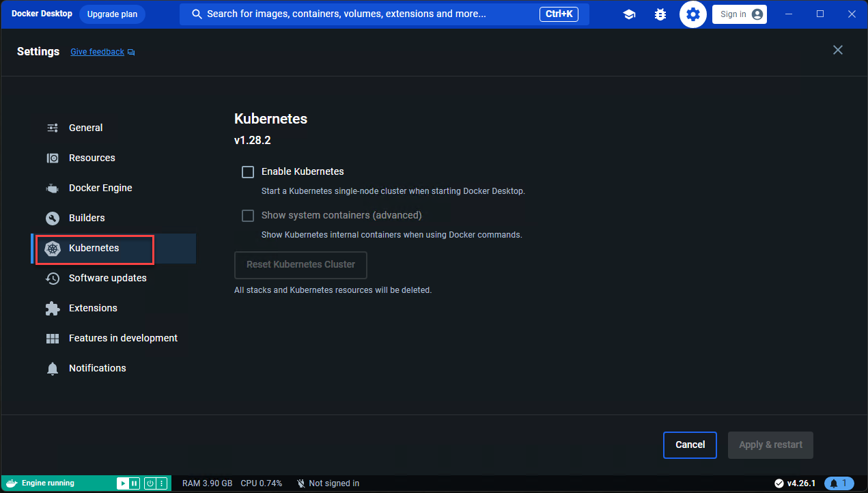
Task: Click Reset Kubernetes Cluster button
Action: tap(300, 265)
